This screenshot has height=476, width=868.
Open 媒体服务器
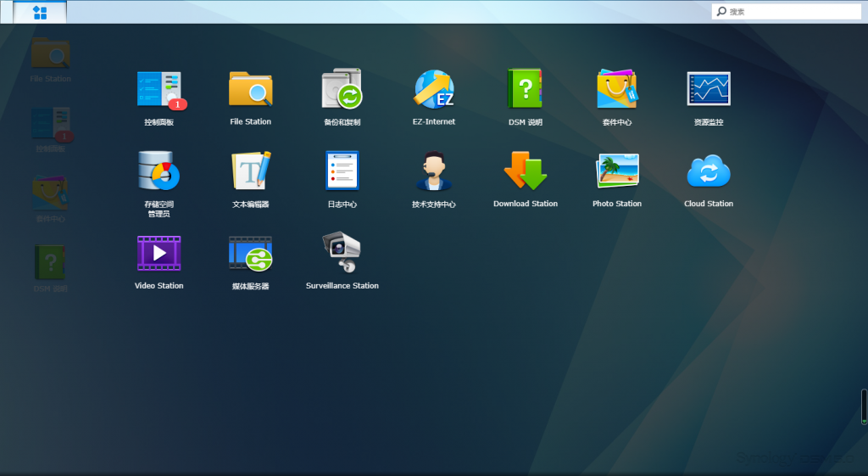(250, 261)
